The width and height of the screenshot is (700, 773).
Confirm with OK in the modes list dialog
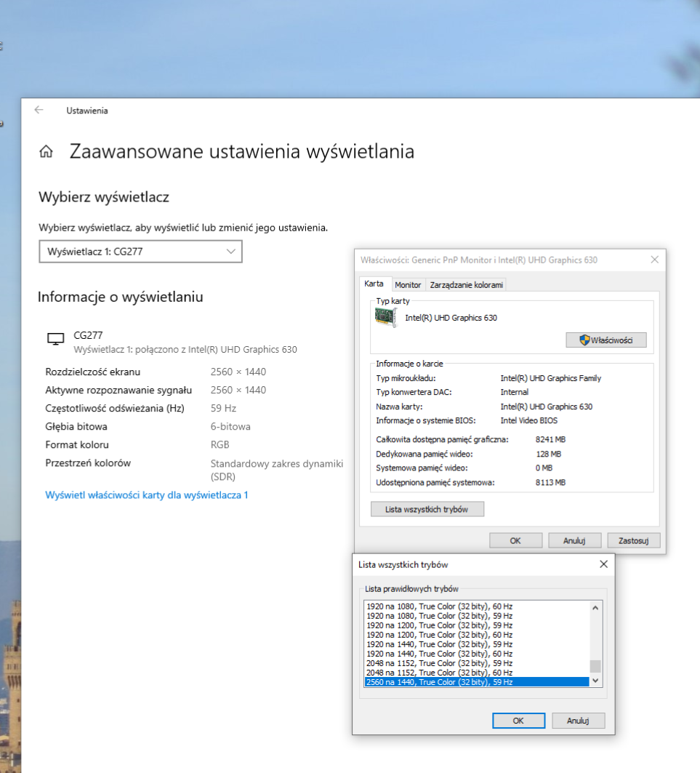(x=518, y=721)
